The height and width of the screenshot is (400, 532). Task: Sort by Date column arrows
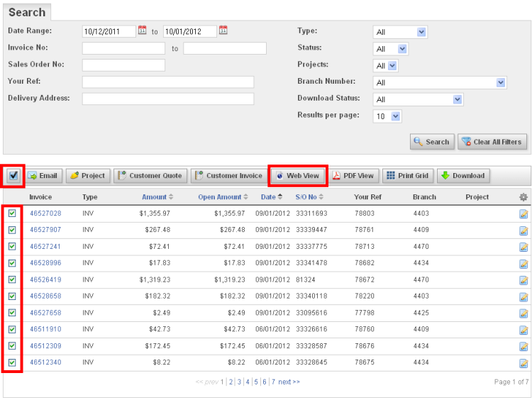pyautogui.click(x=280, y=196)
